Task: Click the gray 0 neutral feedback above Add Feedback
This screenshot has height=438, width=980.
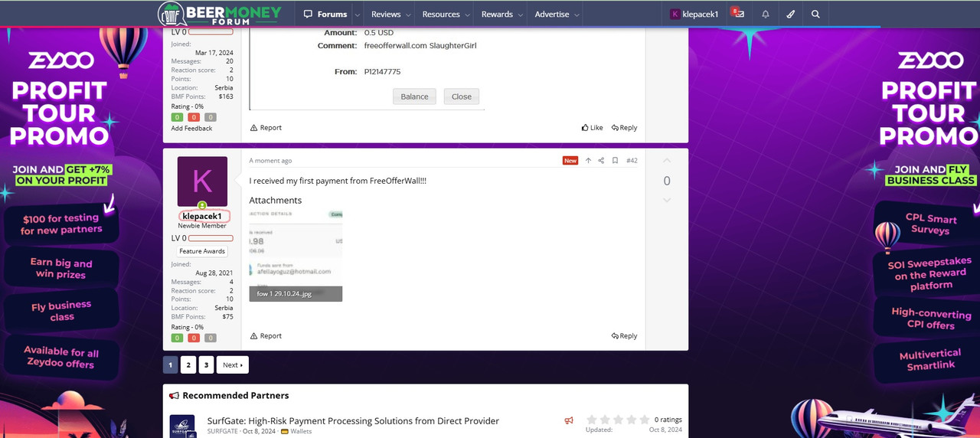Action: click(x=211, y=117)
